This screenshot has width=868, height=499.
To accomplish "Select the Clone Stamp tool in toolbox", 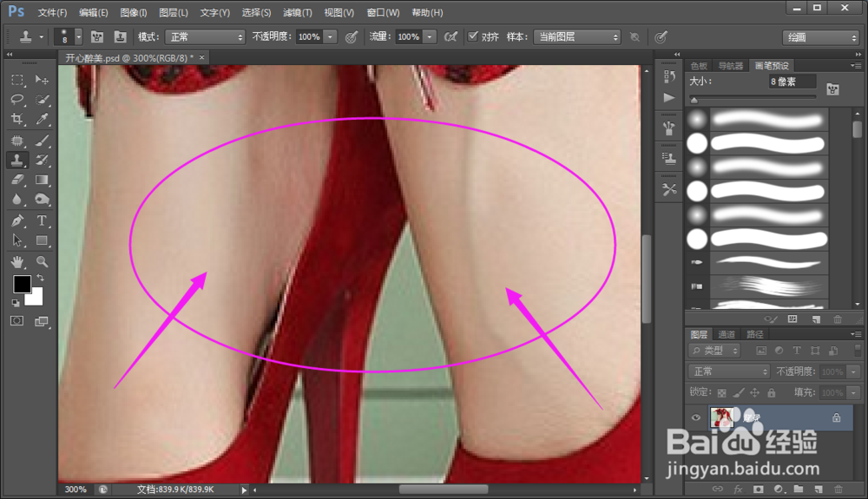I will tap(17, 160).
